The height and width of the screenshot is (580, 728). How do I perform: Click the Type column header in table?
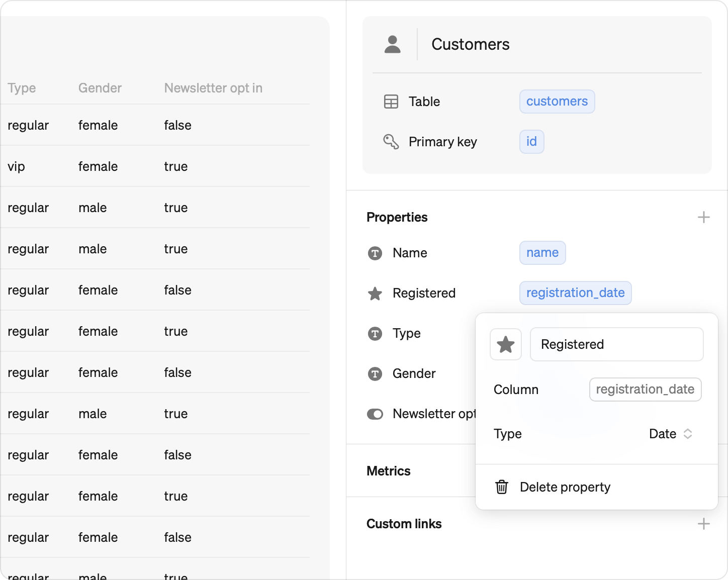click(22, 88)
